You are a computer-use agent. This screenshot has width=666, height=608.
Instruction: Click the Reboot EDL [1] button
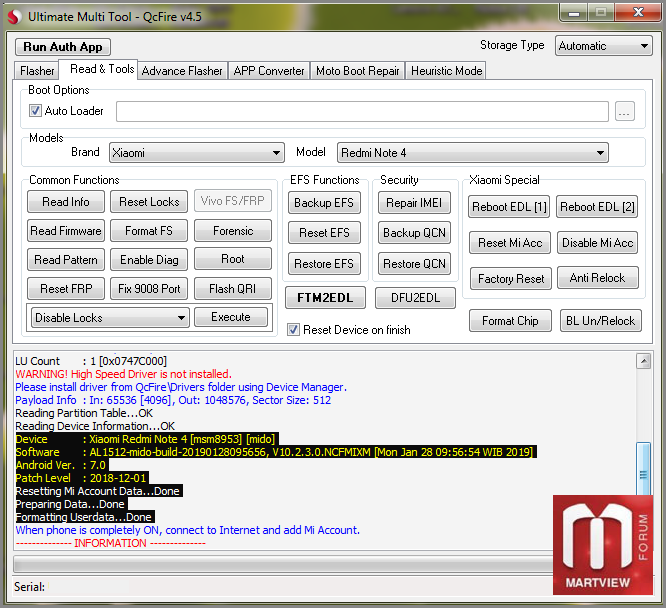(x=509, y=207)
